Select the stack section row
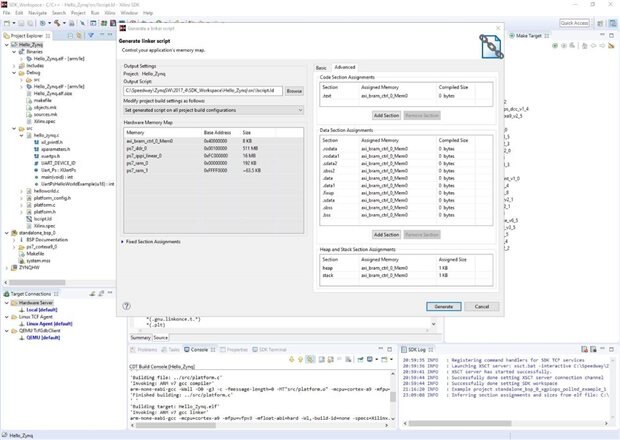Image resolution: width=620 pixels, height=440 pixels. (406, 275)
